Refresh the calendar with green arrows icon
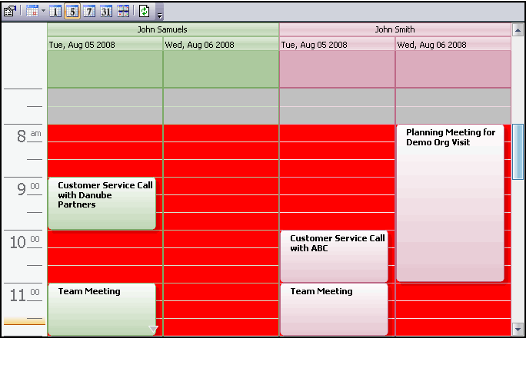529x367 pixels. point(144,11)
